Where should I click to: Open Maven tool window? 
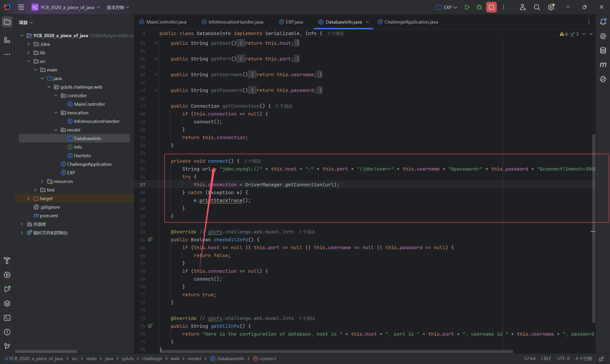point(603,65)
